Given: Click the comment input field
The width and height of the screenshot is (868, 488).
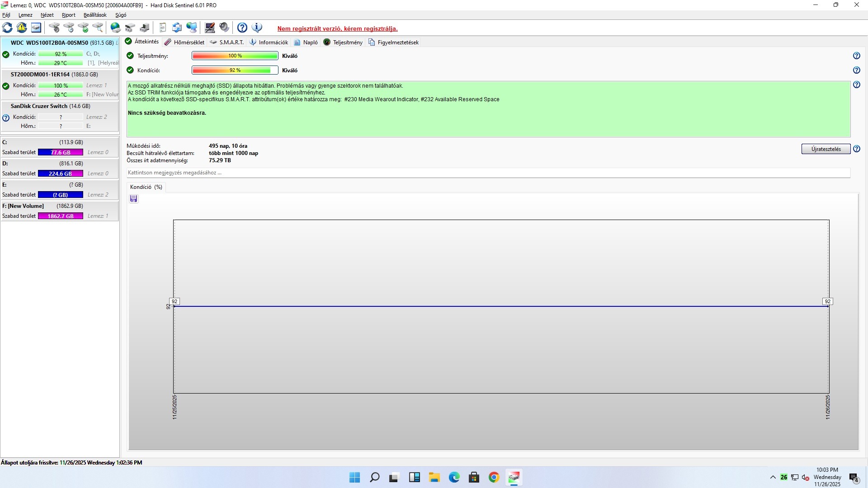Looking at the screenshot, I should 488,173.
